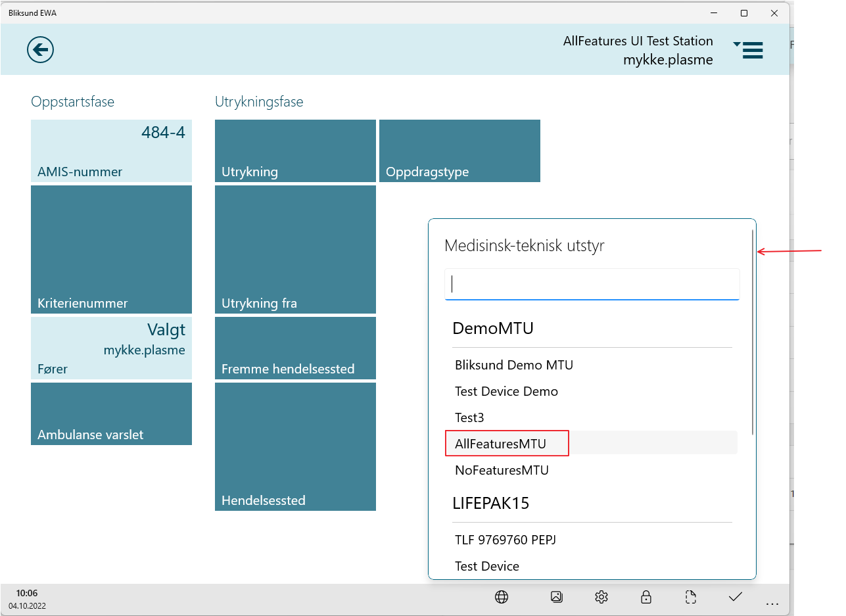Open the hamburger menu at top right
This screenshot has width=846, height=616.
click(749, 50)
